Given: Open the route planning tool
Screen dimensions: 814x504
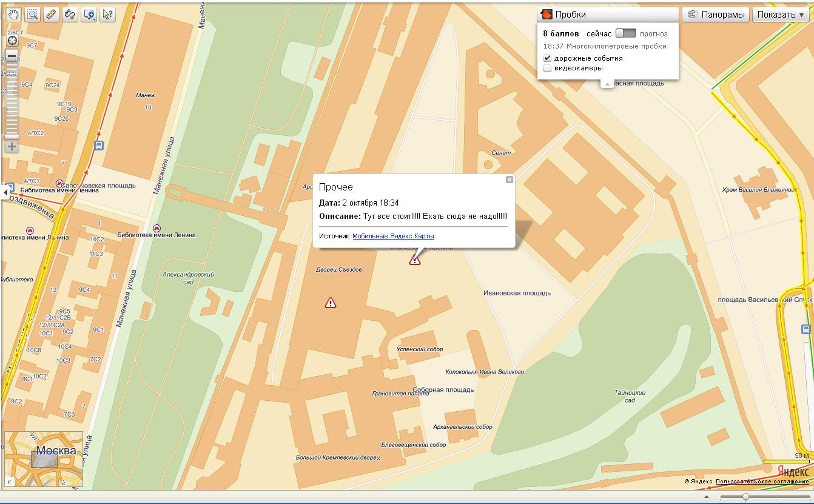Looking at the screenshot, I should (70, 15).
